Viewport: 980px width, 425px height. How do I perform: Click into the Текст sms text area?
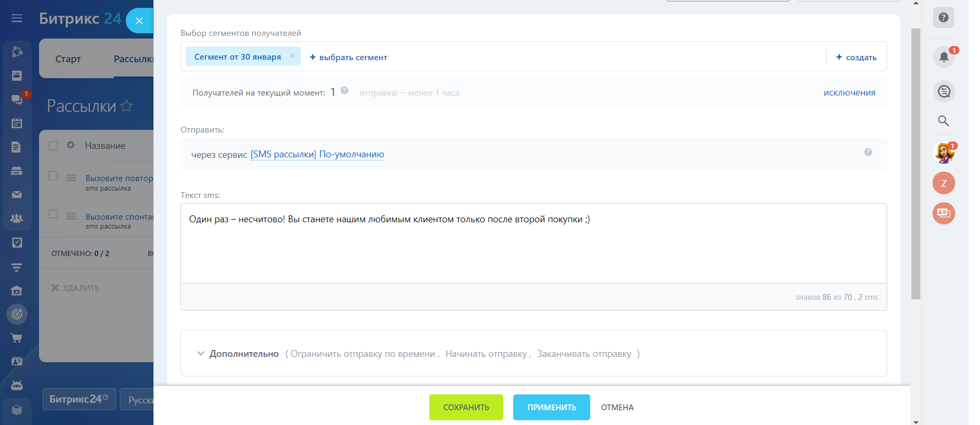(x=534, y=243)
